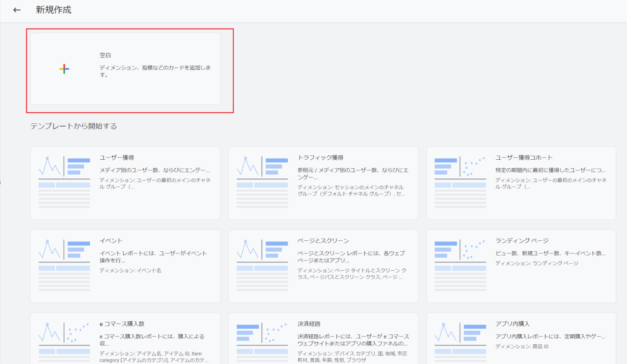The width and height of the screenshot is (627, 364).
Task: Click the ページとスクリーン template thumbnail
Action: click(x=262, y=265)
